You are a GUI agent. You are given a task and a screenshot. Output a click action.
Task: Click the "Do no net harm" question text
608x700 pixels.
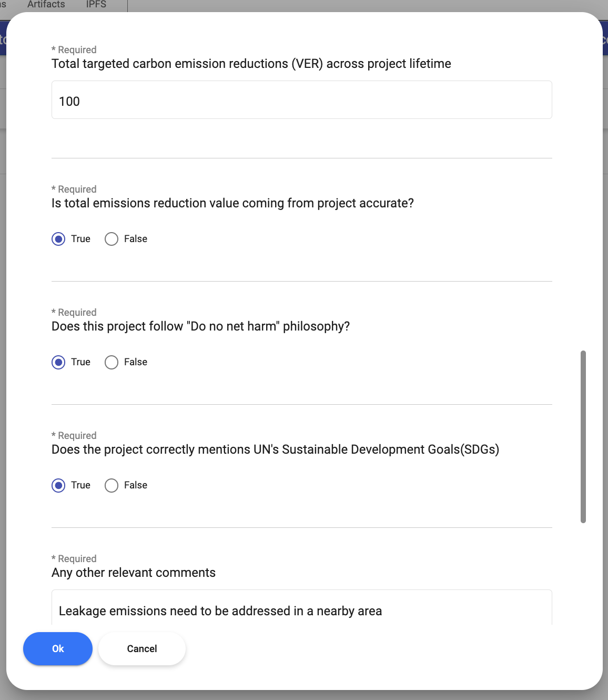[x=200, y=326]
